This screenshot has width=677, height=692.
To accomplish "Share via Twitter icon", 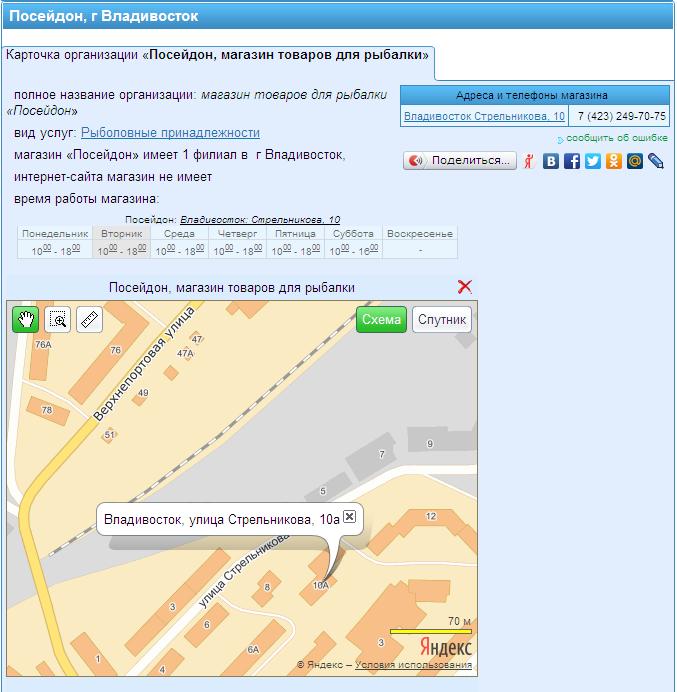I will [593, 161].
